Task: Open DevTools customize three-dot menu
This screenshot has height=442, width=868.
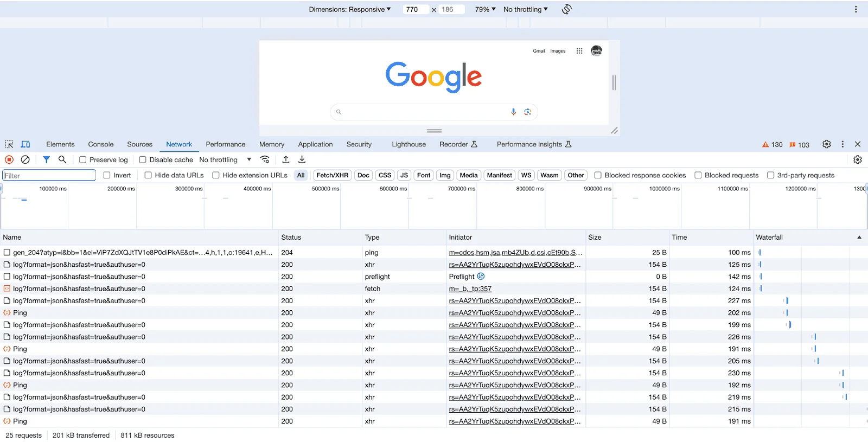Action: [843, 144]
